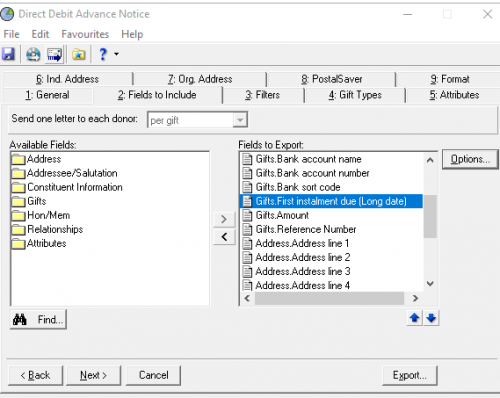The height and width of the screenshot is (398, 500).
Task: Expand the Address folder in Available Fields
Action: click(36, 159)
